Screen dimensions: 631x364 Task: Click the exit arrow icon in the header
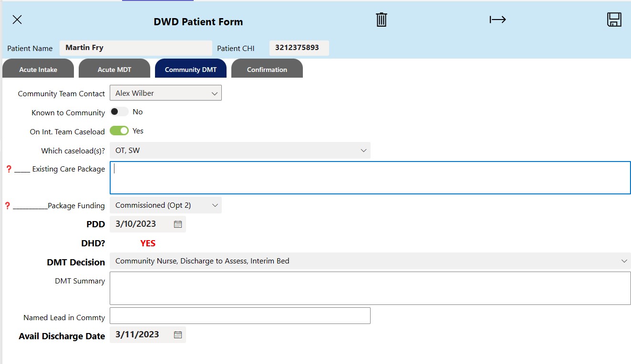pyautogui.click(x=497, y=20)
